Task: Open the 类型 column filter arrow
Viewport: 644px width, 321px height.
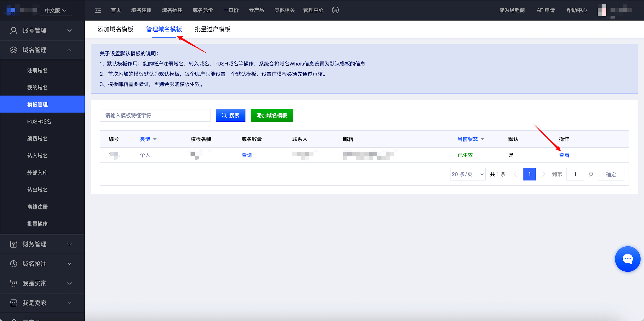Action: point(155,139)
